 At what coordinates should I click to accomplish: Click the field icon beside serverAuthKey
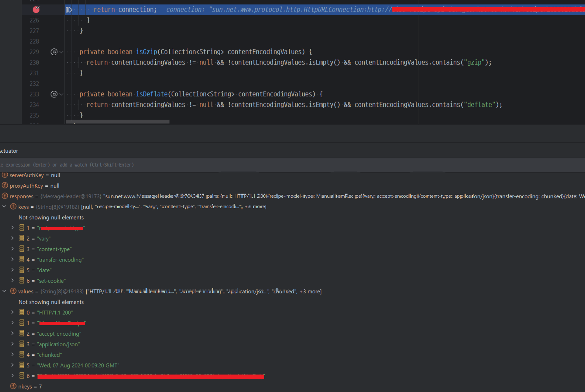coord(5,175)
